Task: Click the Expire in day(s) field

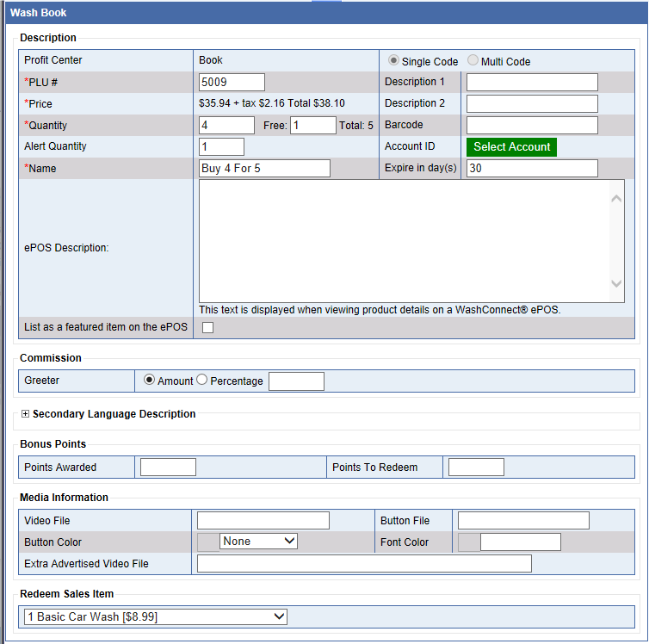Action: (x=531, y=168)
